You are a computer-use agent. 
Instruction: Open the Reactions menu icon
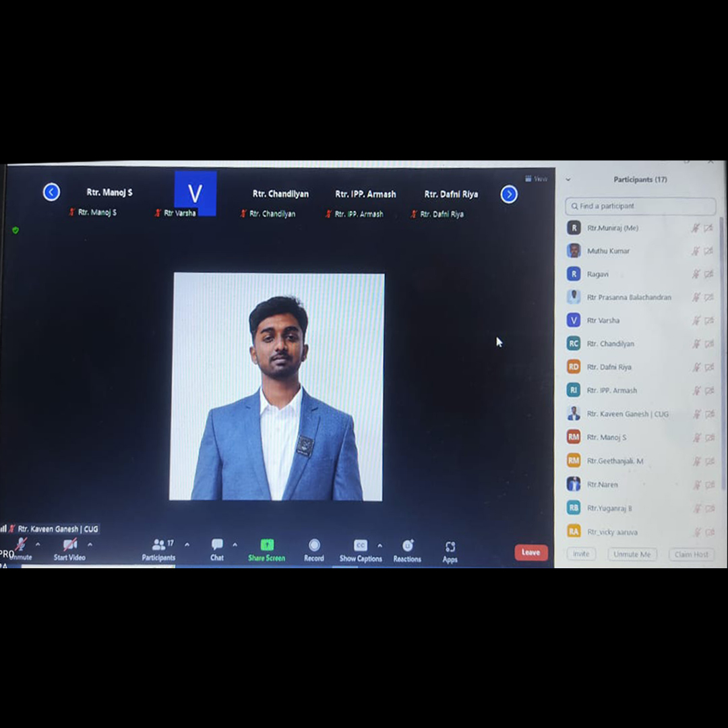tap(408, 545)
